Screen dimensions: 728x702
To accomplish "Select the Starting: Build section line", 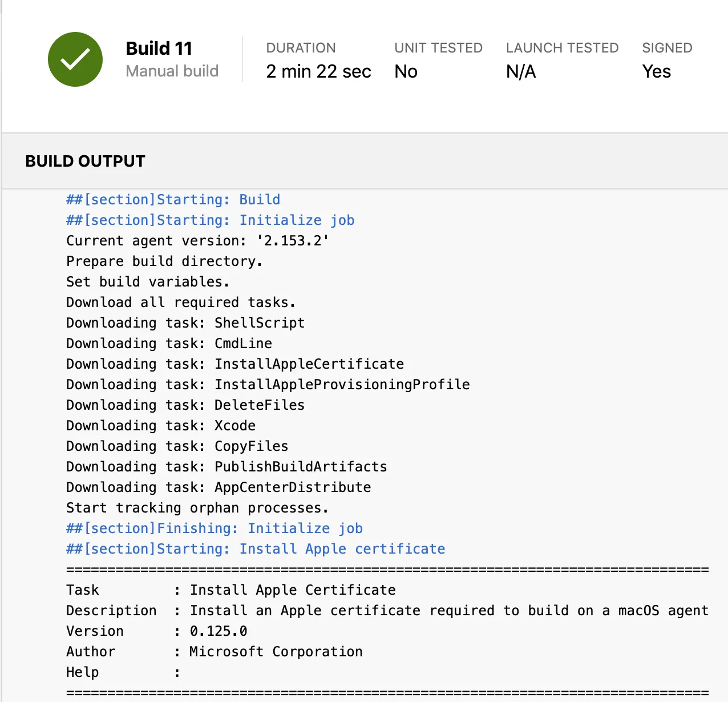I will 173,200.
